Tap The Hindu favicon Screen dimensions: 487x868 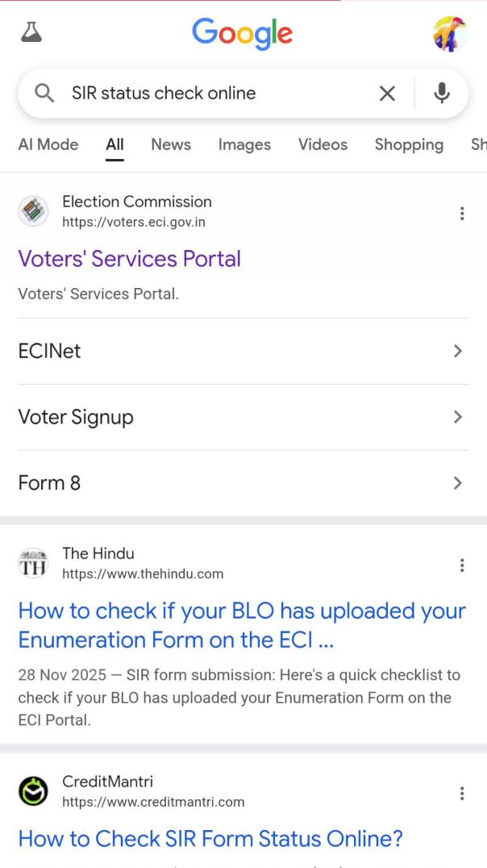(33, 563)
